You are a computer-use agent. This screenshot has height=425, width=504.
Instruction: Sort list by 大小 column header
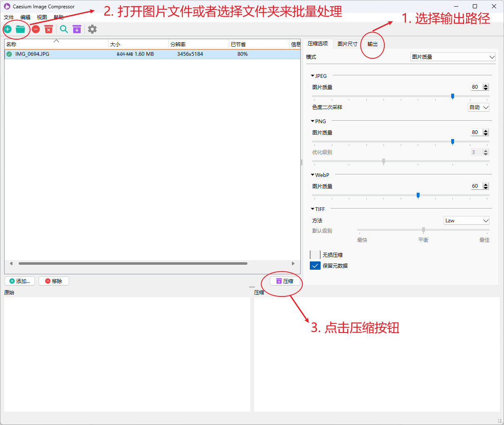[138, 44]
